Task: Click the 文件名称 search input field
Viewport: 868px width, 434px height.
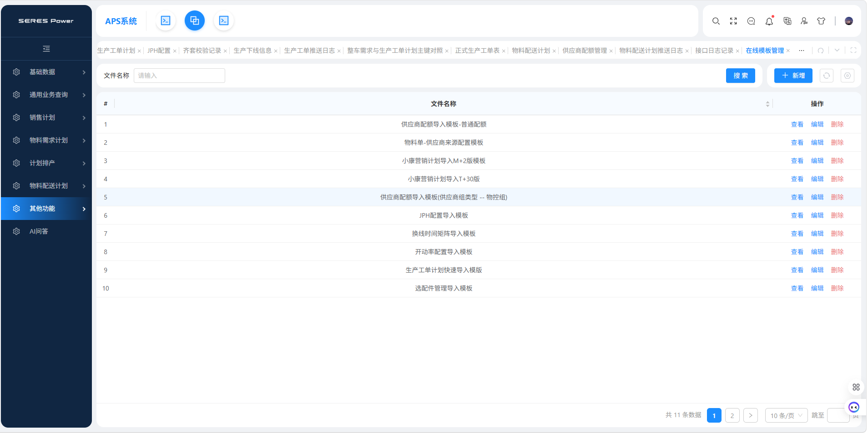Action: coord(179,76)
